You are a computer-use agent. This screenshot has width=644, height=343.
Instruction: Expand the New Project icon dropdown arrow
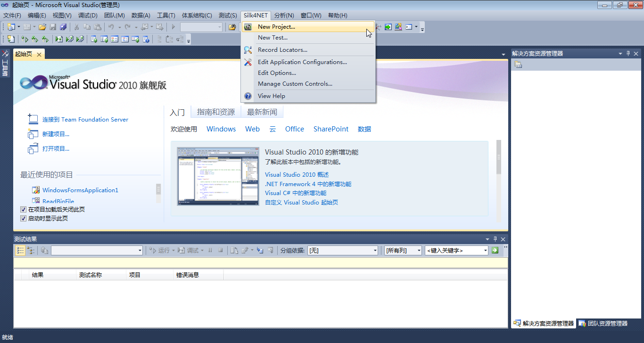coord(19,27)
